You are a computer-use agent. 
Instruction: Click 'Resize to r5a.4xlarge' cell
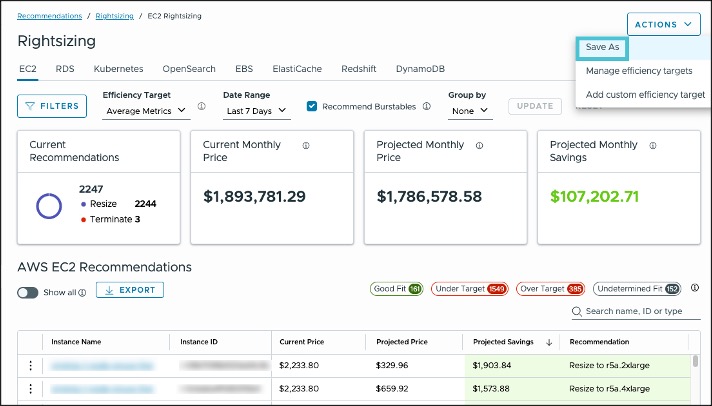pos(609,389)
